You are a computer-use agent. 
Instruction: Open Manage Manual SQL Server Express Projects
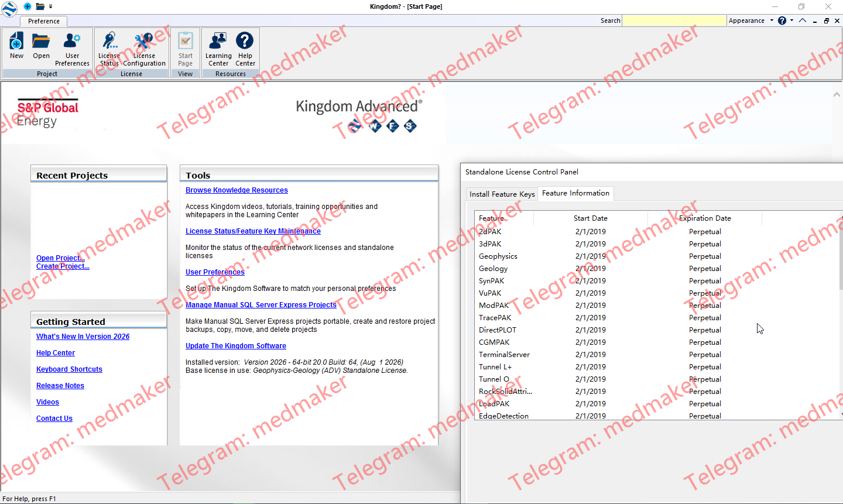pyautogui.click(x=261, y=305)
